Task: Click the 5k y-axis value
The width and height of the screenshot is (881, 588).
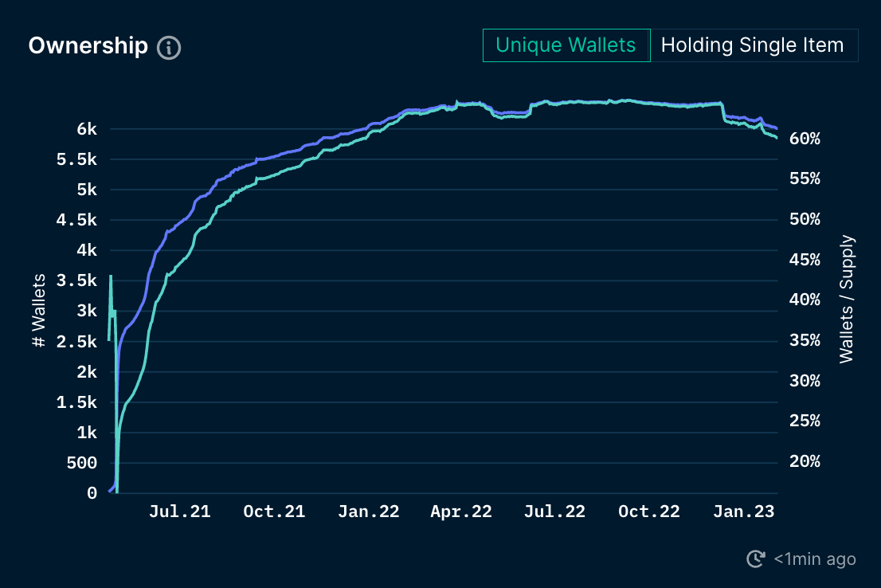Action: 87,190
